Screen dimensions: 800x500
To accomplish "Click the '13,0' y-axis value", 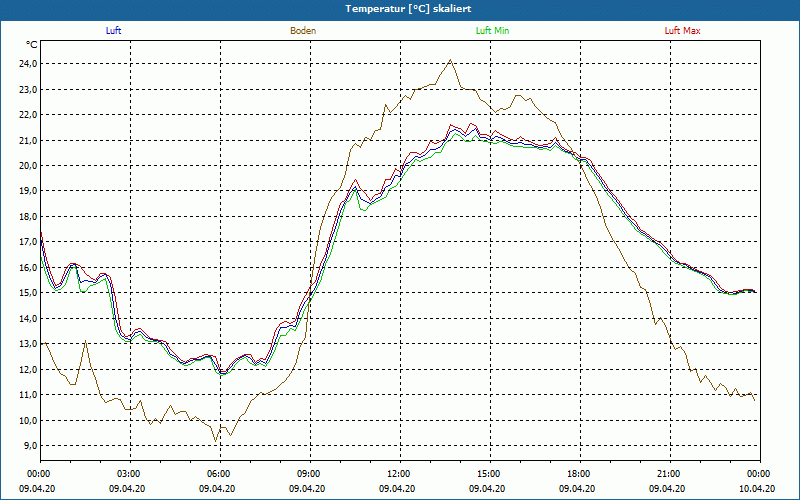I will (x=28, y=344).
